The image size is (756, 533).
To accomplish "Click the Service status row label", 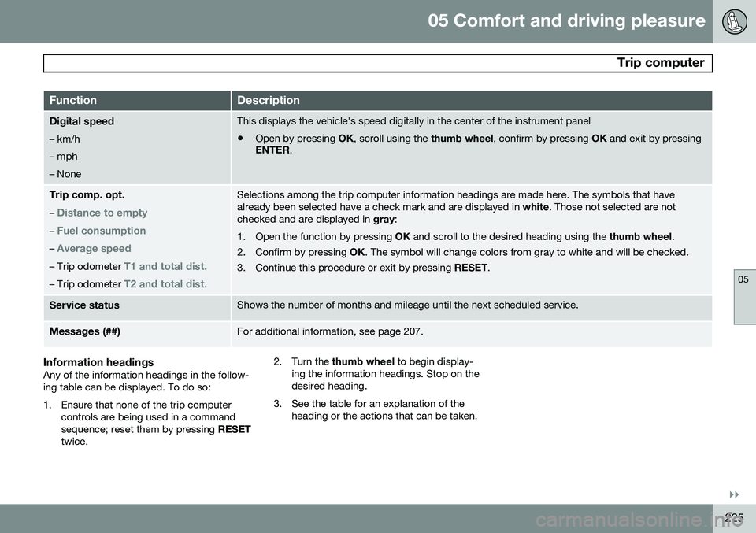I will pyautogui.click(x=84, y=305).
